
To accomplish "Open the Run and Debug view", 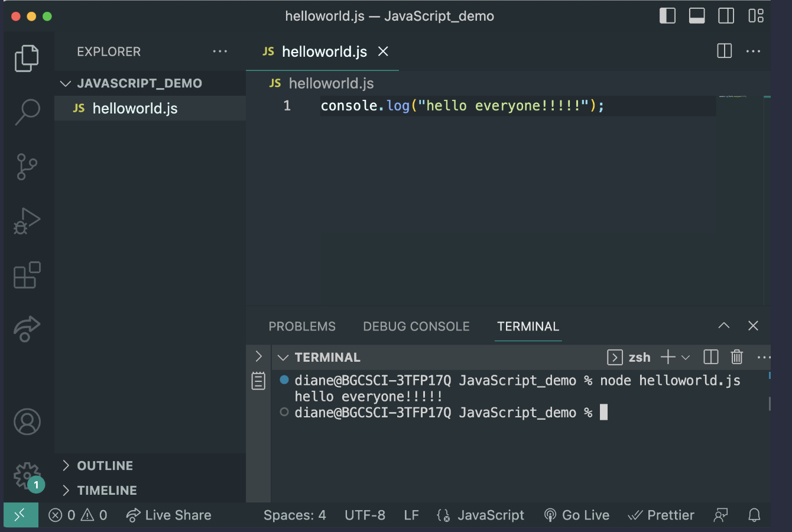I will 27,221.
